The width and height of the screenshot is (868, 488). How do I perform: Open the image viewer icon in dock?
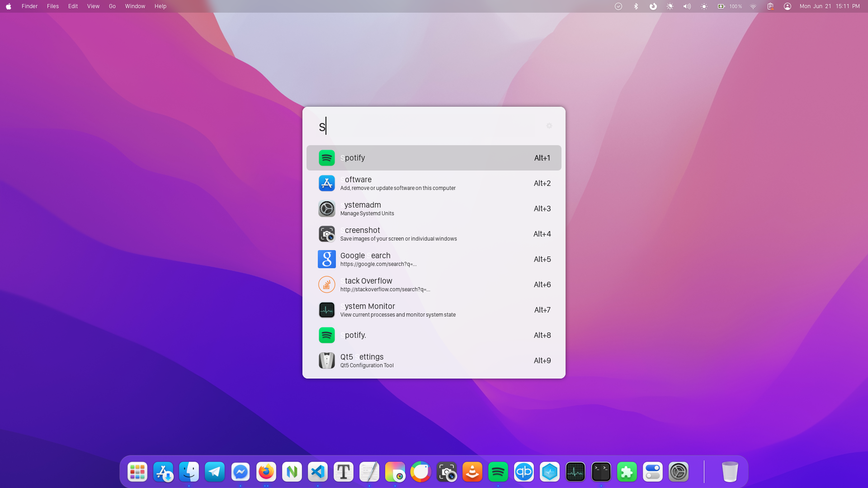[395, 472]
